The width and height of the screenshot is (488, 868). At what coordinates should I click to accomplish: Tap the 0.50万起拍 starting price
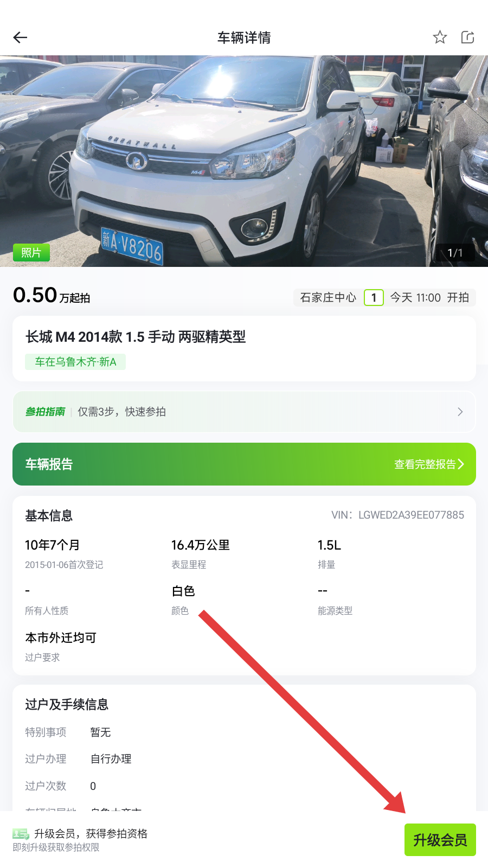click(x=52, y=296)
